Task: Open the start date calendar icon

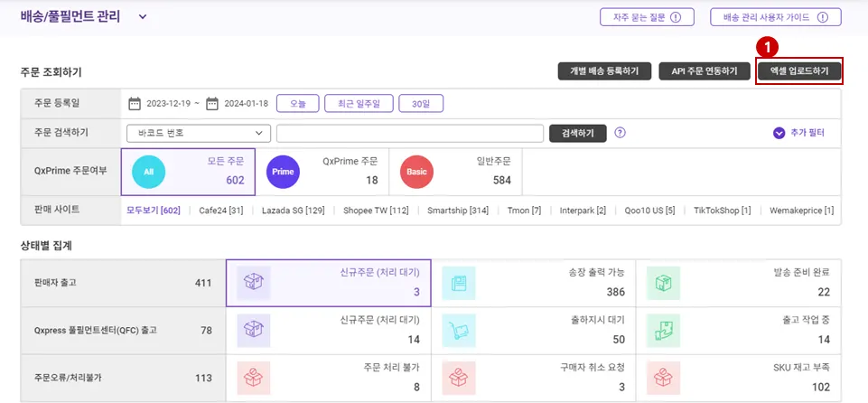Action: 135,104
